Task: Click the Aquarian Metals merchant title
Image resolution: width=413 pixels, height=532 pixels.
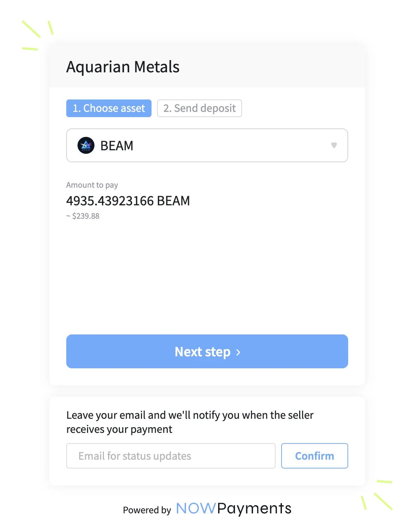Action: click(x=123, y=67)
